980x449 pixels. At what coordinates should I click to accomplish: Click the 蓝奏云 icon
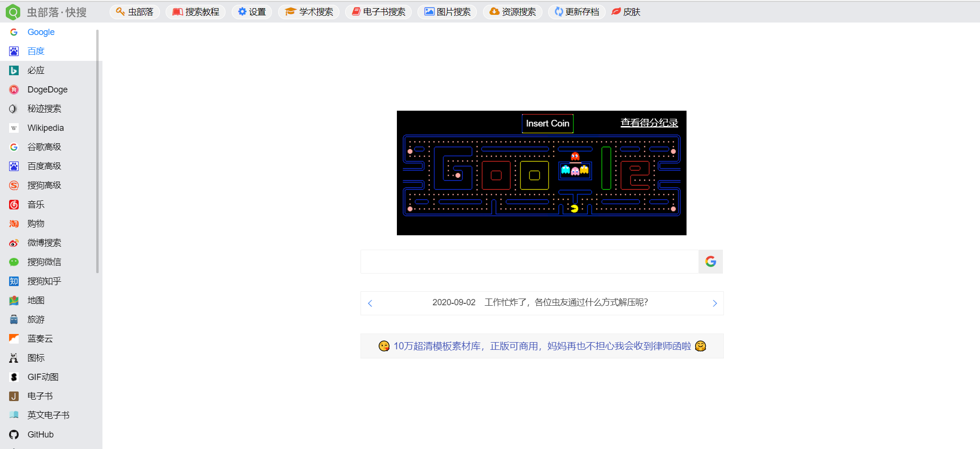pos(14,339)
